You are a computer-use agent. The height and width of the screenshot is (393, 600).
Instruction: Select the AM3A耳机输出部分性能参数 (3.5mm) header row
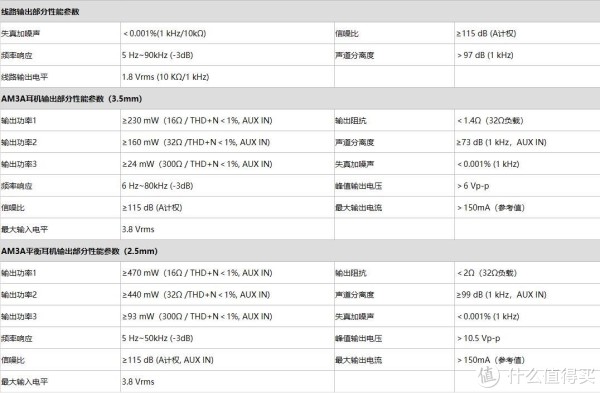pos(300,99)
